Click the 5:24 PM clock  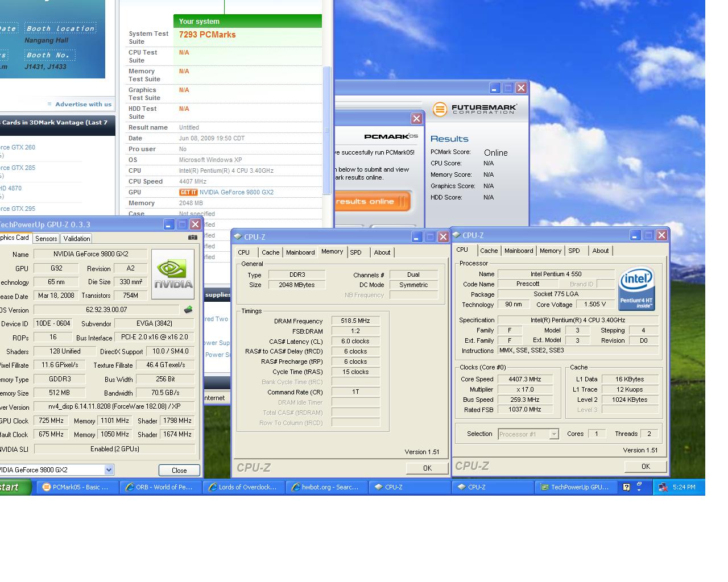point(684,487)
